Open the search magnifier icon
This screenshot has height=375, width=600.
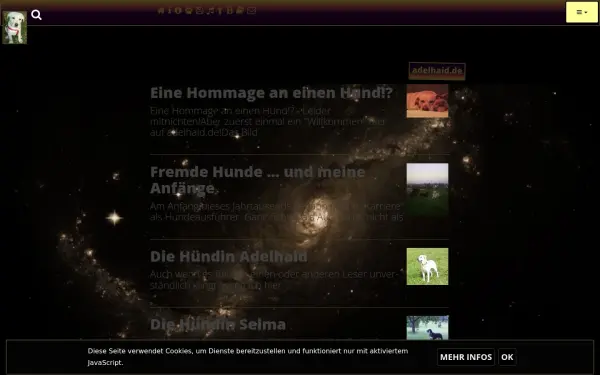point(36,15)
